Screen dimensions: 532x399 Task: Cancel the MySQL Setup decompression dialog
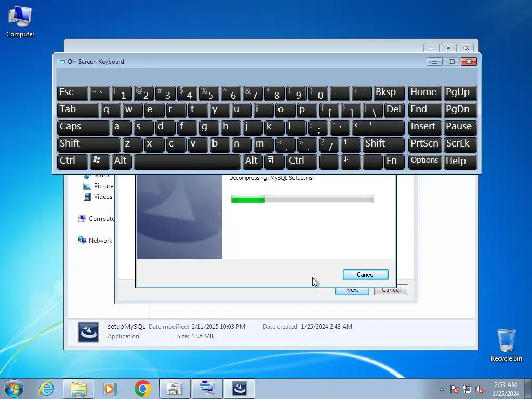coord(365,274)
